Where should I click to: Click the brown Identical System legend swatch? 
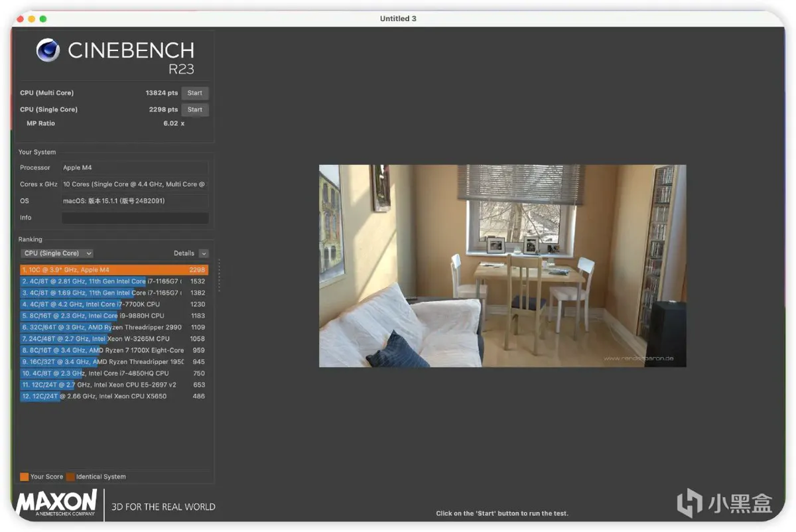point(70,477)
